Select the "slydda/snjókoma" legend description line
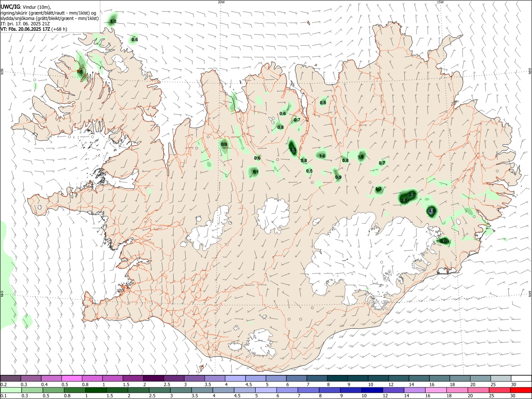 click(x=49, y=18)
